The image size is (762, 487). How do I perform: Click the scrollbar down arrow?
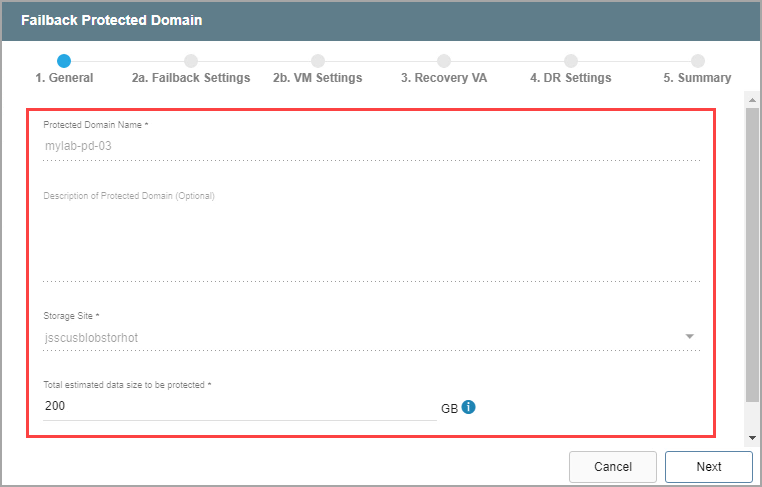pyautogui.click(x=751, y=438)
